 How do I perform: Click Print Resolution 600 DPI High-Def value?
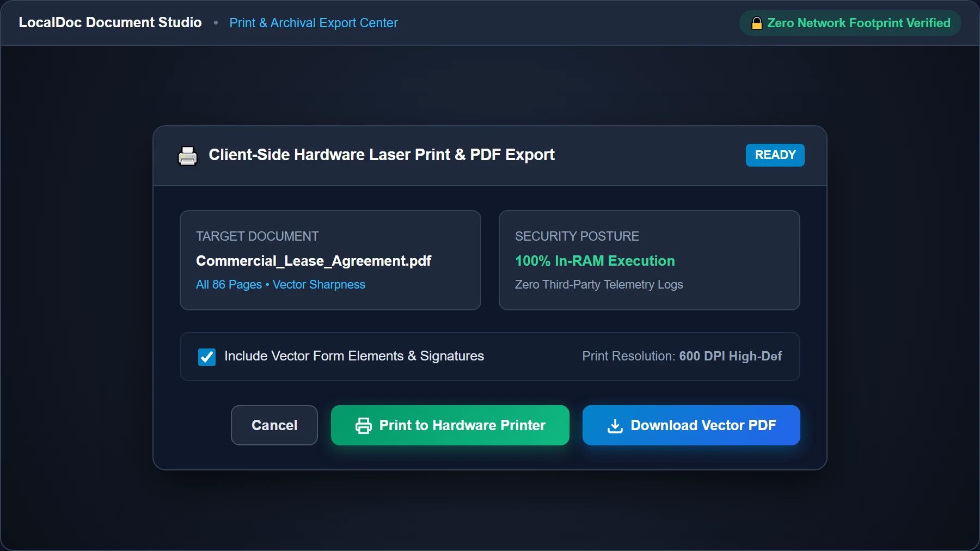click(730, 356)
